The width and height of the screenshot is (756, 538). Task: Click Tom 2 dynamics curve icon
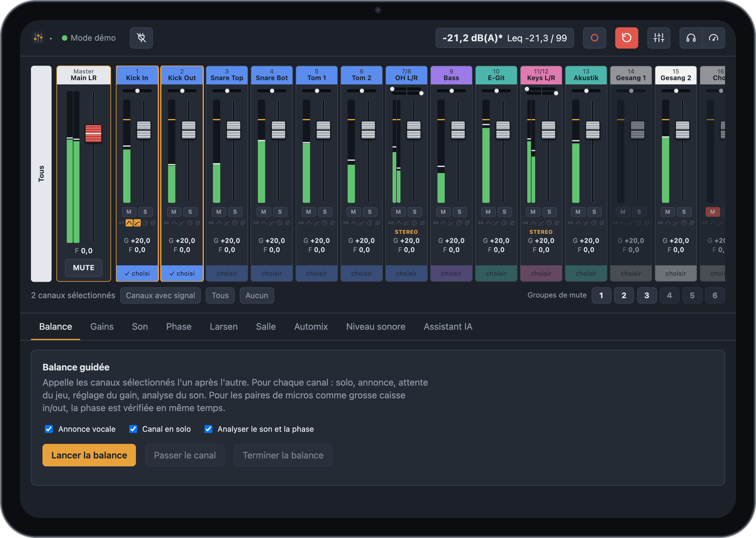pos(361,223)
